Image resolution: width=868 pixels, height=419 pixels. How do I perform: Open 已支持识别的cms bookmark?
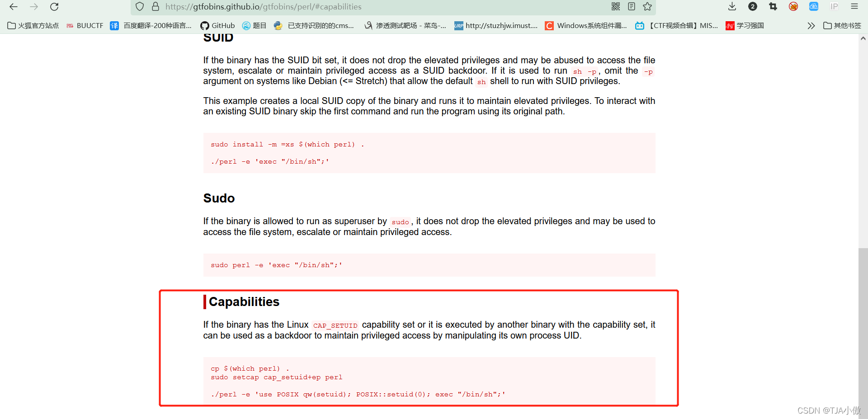(x=314, y=26)
